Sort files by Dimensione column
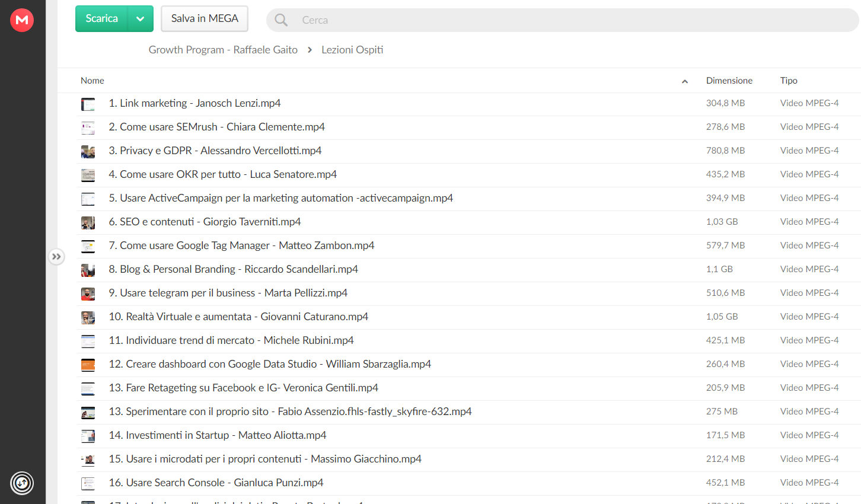 (729, 81)
